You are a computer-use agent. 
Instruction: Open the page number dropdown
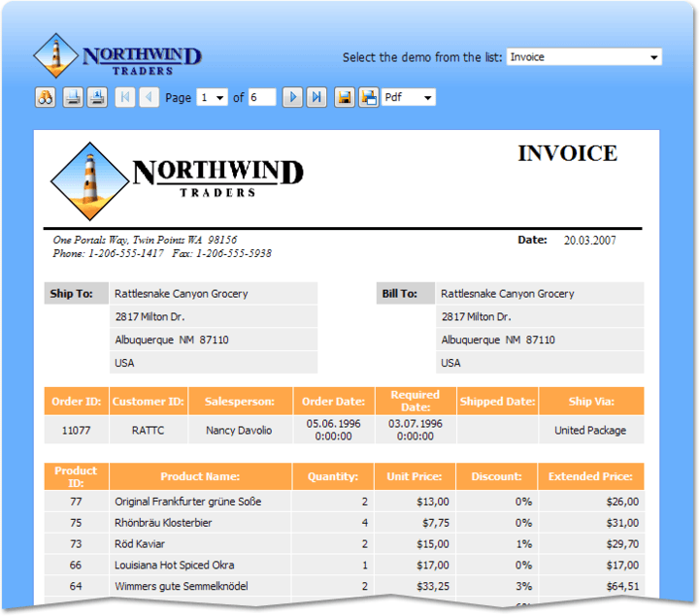[221, 98]
